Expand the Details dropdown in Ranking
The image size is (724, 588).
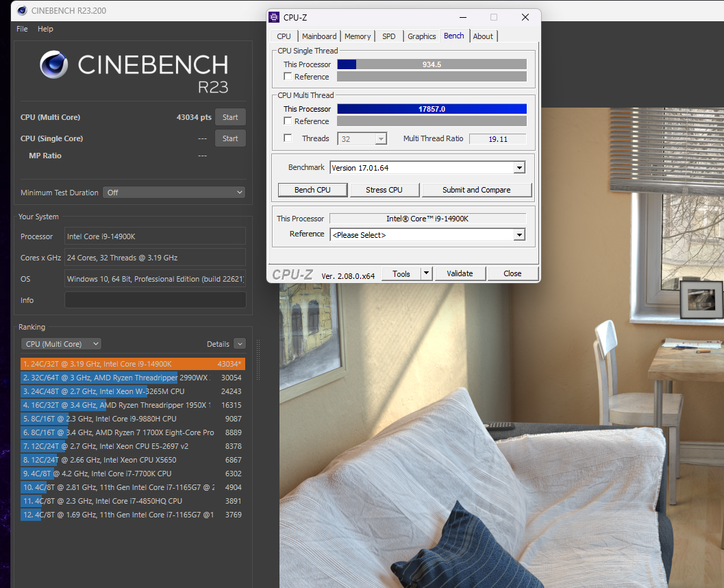(x=240, y=343)
